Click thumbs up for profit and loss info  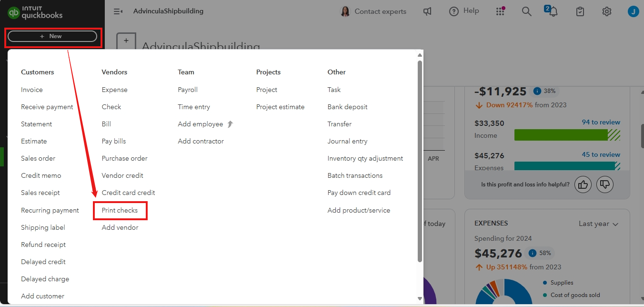point(583,184)
